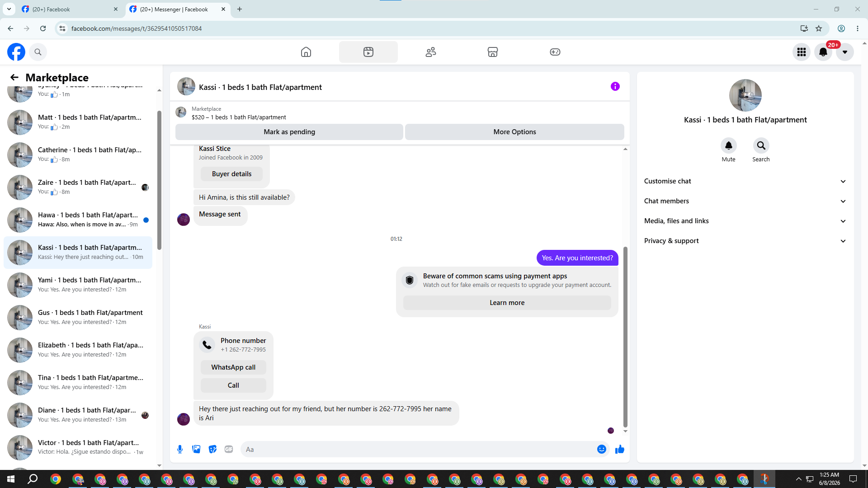Open Windows taskbar search
The image size is (868, 488).
tap(33, 479)
